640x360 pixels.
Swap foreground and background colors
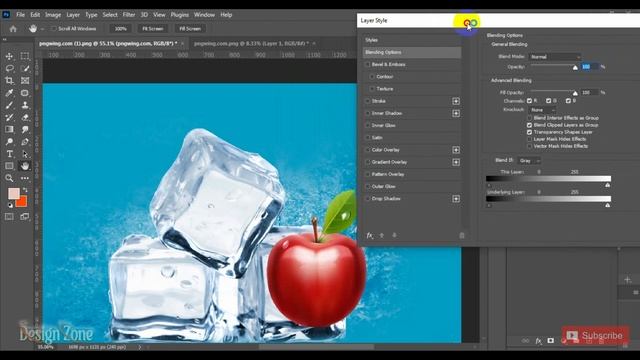click(x=25, y=190)
